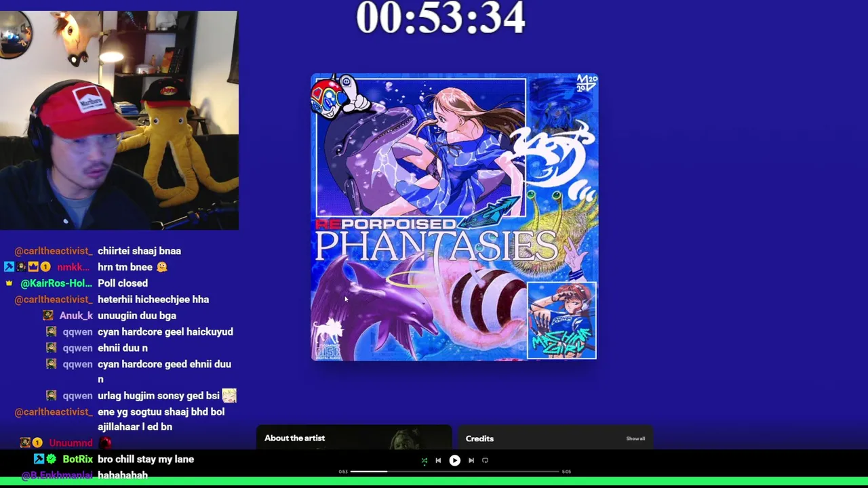Click the moderator sword badge beside BotRix
This screenshot has width=868, height=488.
point(39,460)
